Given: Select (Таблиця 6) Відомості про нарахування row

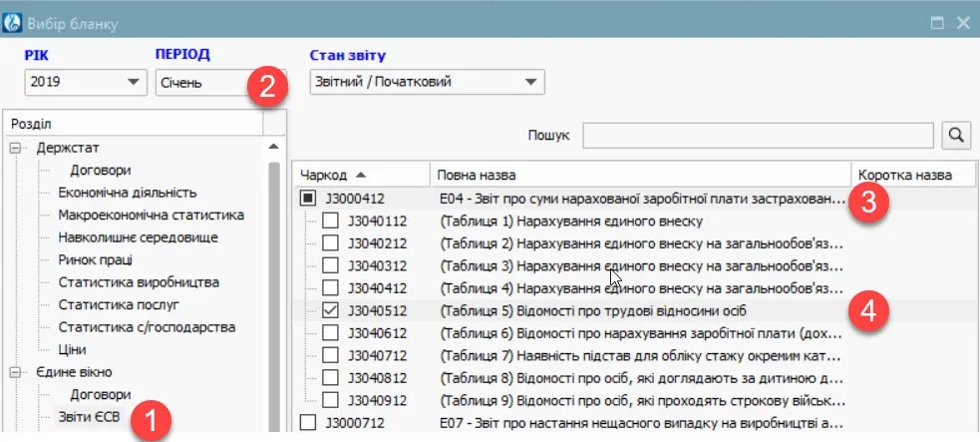Looking at the screenshot, I should 634,333.
